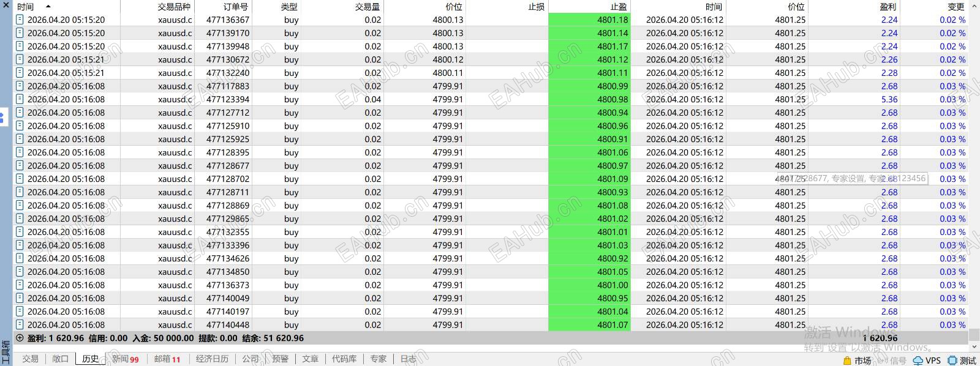The image size is (980, 366).
Task: Switch to the 交易 tab
Action: point(31,359)
